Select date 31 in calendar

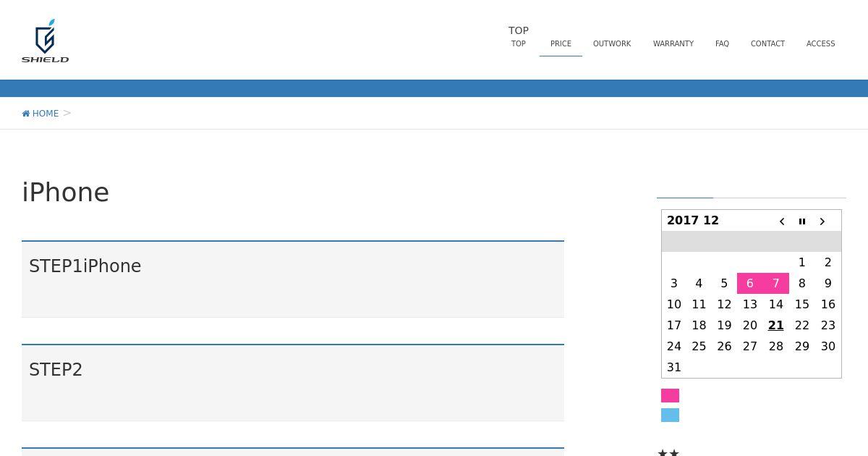click(674, 367)
